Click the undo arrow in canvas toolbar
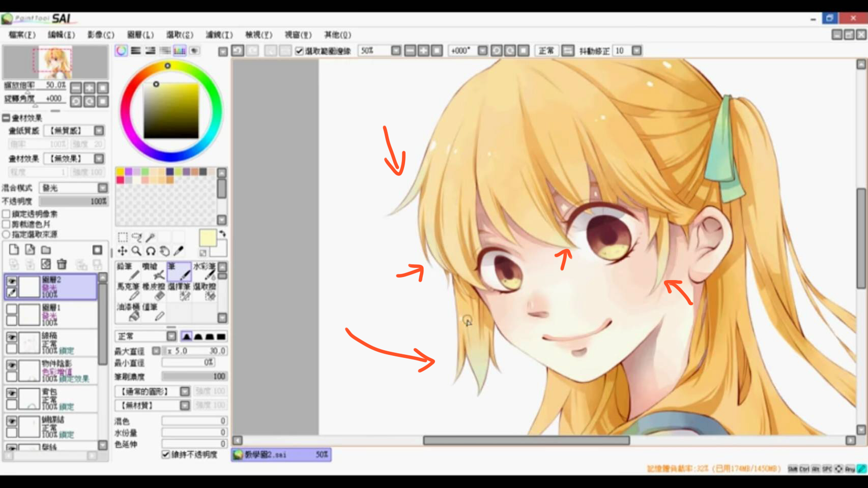Screen dimensions: 868x488 238,51
